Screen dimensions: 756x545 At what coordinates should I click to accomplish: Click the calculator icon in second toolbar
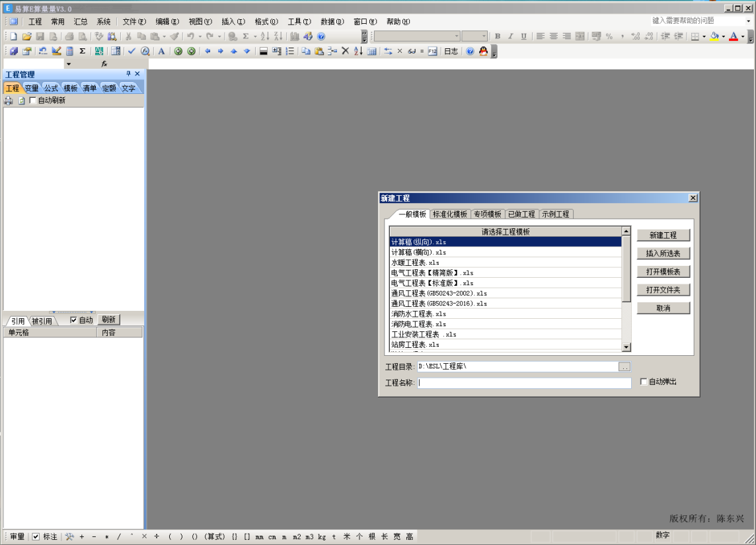(x=70, y=51)
